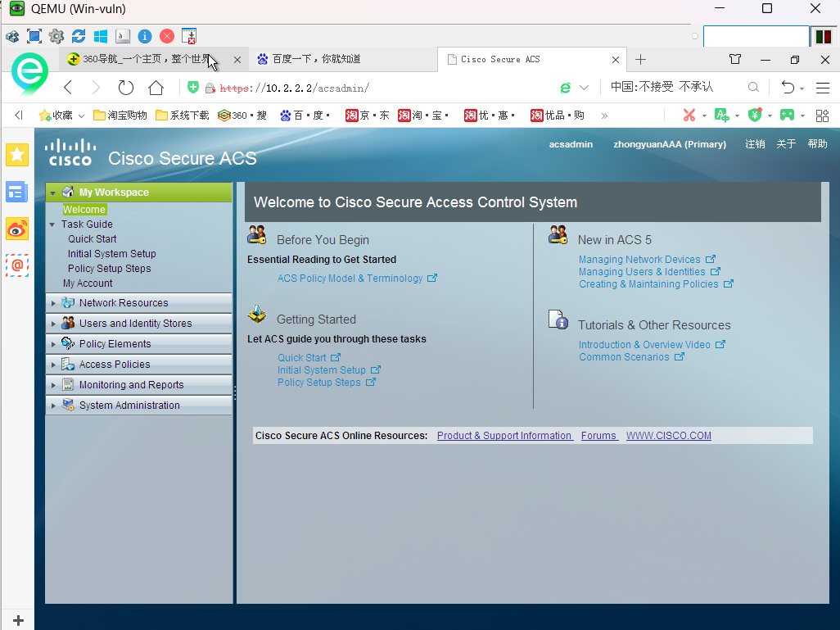Select Quick Start under Task Guide
840x630 pixels.
point(93,239)
